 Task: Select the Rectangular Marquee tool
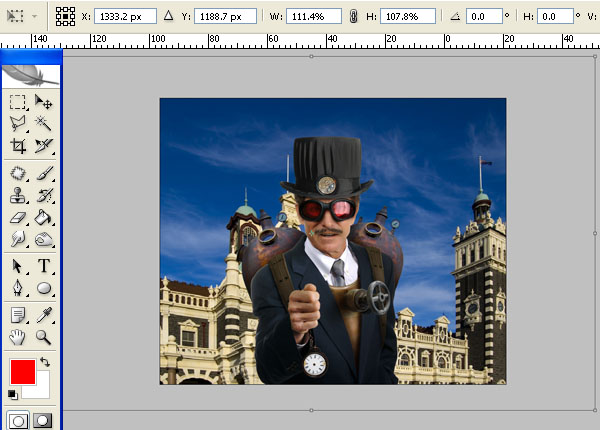coord(18,102)
